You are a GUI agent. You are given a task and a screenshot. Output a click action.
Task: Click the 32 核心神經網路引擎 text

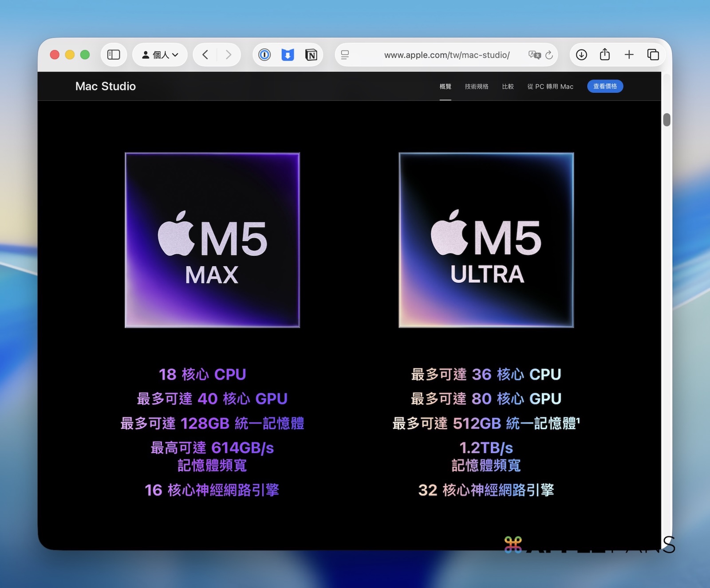[486, 490]
